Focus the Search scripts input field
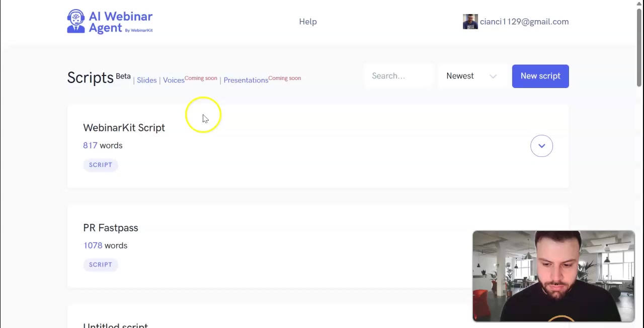The width and height of the screenshot is (644, 328). tap(399, 76)
